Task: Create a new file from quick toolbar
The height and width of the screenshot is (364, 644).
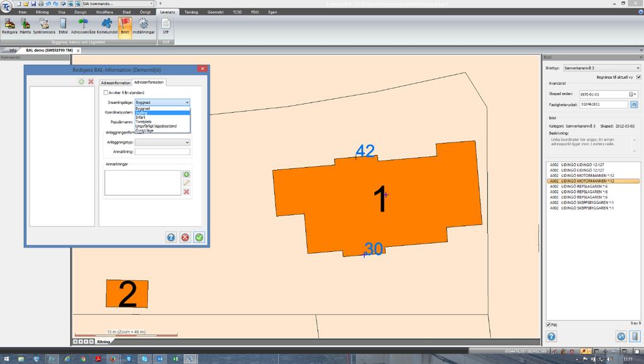Action: (19, 3)
